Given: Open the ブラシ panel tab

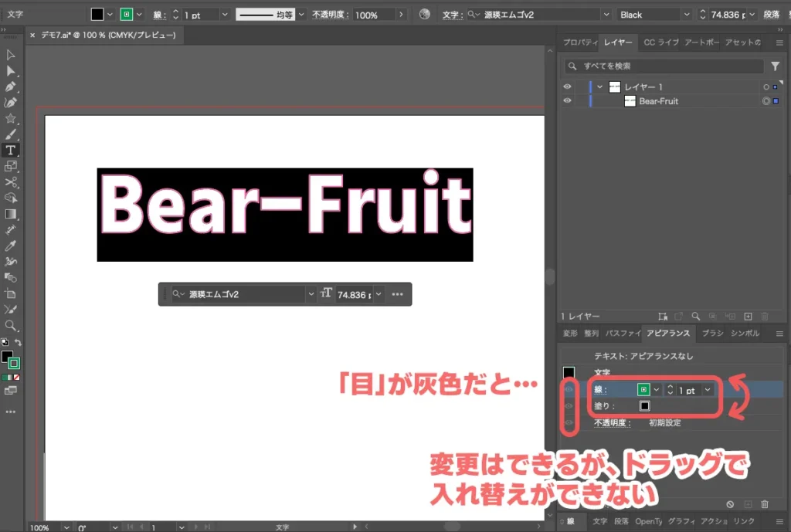Looking at the screenshot, I should (712, 333).
